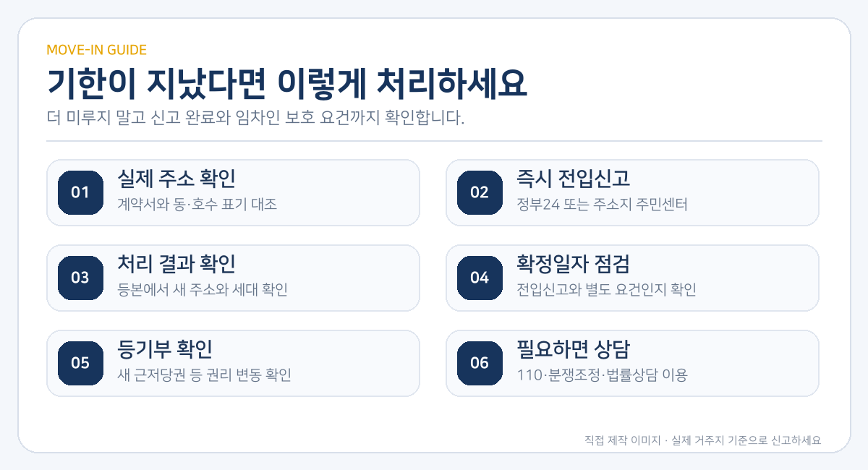The height and width of the screenshot is (470, 868).
Task: Select the 실제 주소 확인 card title
Action: coord(176,179)
